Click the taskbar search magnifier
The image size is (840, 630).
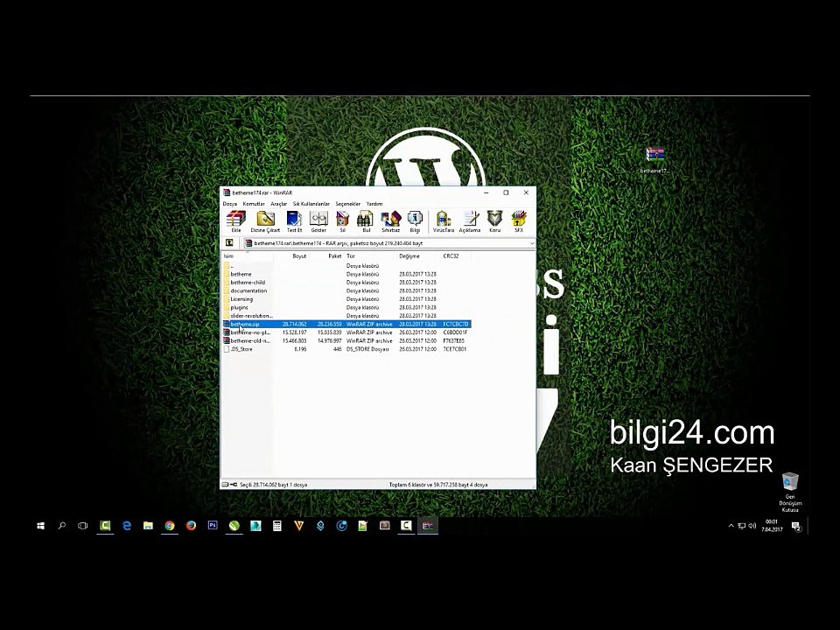point(62,526)
